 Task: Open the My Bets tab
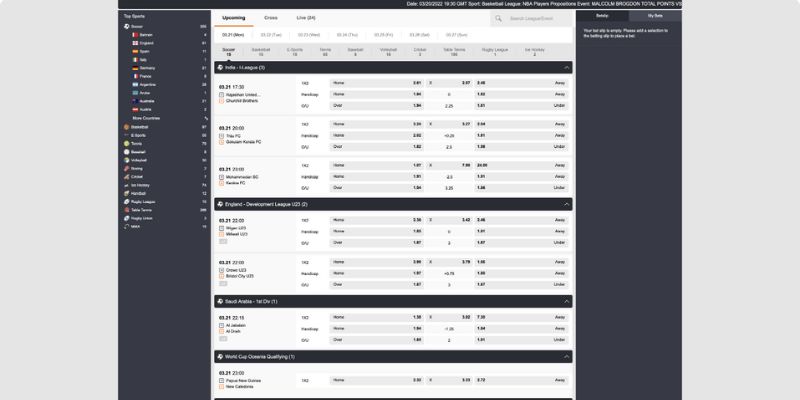pos(655,16)
